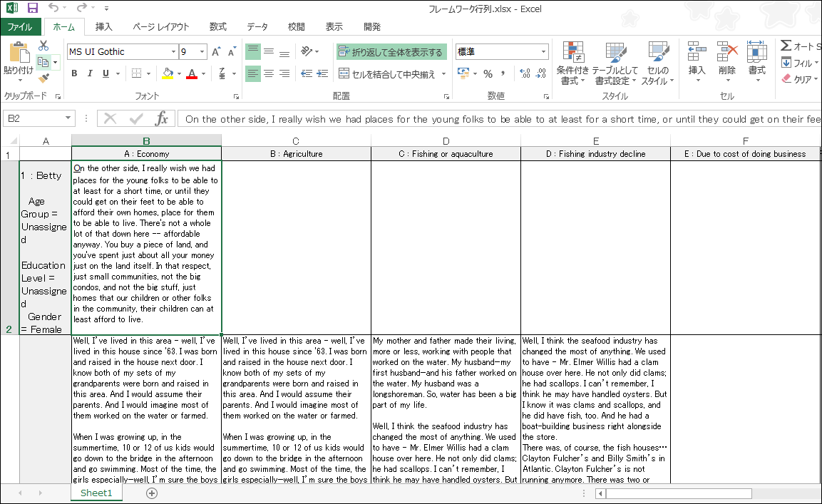Add a new sheet with plus icon

coord(152,493)
